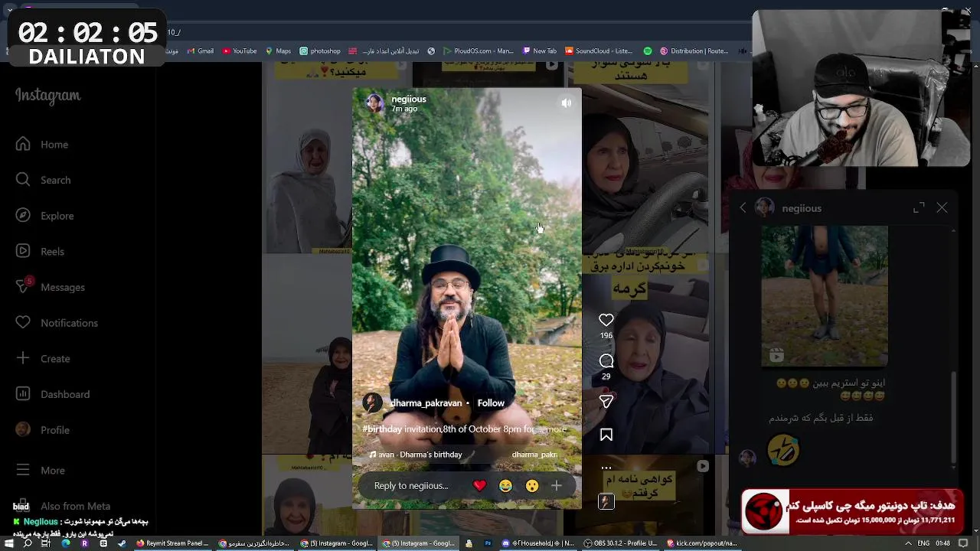Open Photoshop taskbar icon
This screenshot has width=980, height=551.
[488, 543]
